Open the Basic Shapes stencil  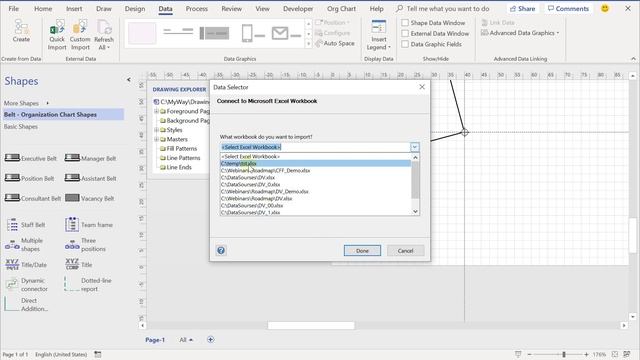[x=21, y=127]
